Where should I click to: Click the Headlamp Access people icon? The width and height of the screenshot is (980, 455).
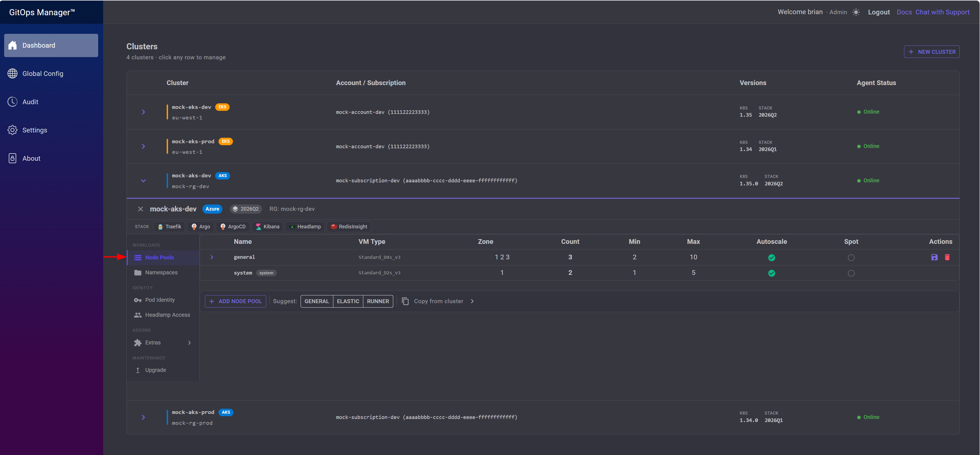(138, 315)
